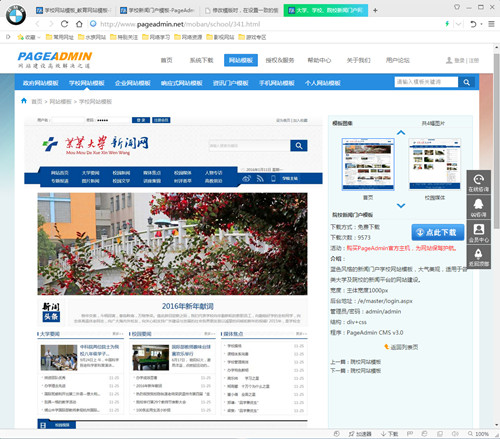Select 政府网站模板 category in blue bar
500x439 pixels.
coord(41,83)
